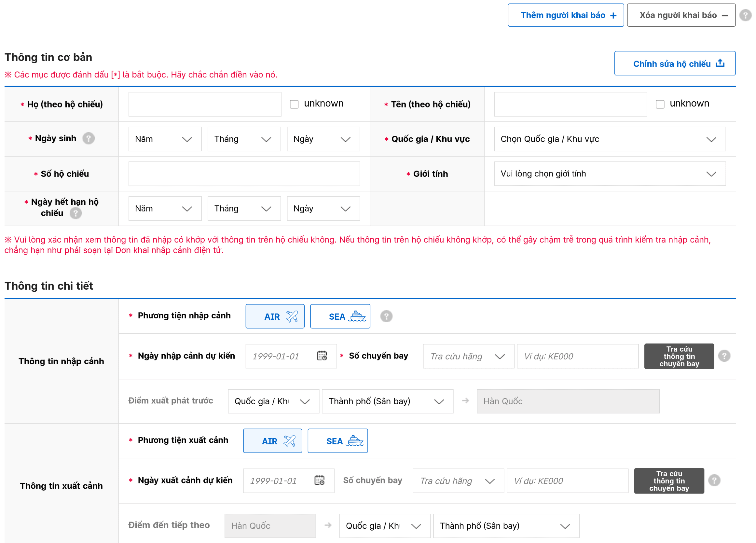
Task: Select AIR for Phương tiện nhập cảnh
Action: pyautogui.click(x=275, y=316)
